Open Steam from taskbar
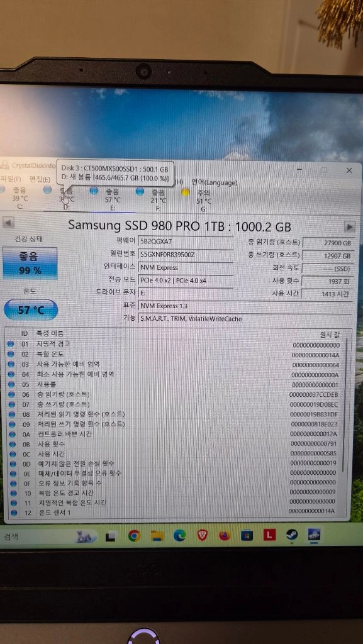Screen dimensions: 363x644 point(291,535)
